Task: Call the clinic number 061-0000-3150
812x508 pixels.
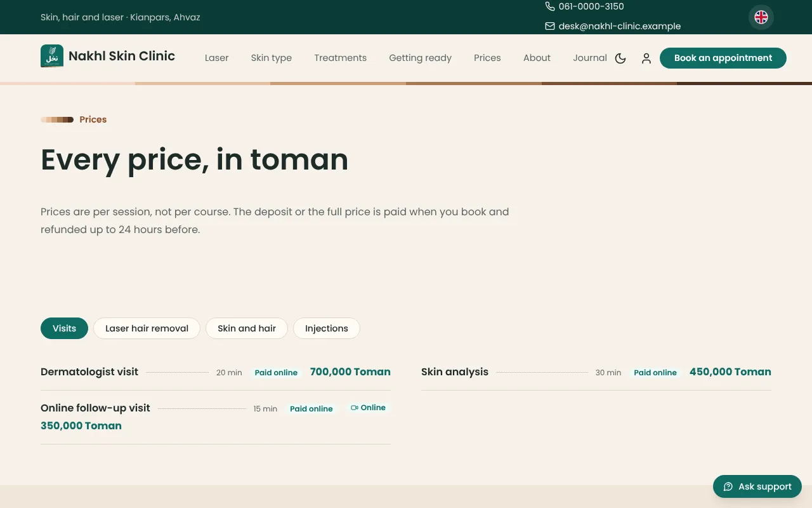Action: (591, 6)
